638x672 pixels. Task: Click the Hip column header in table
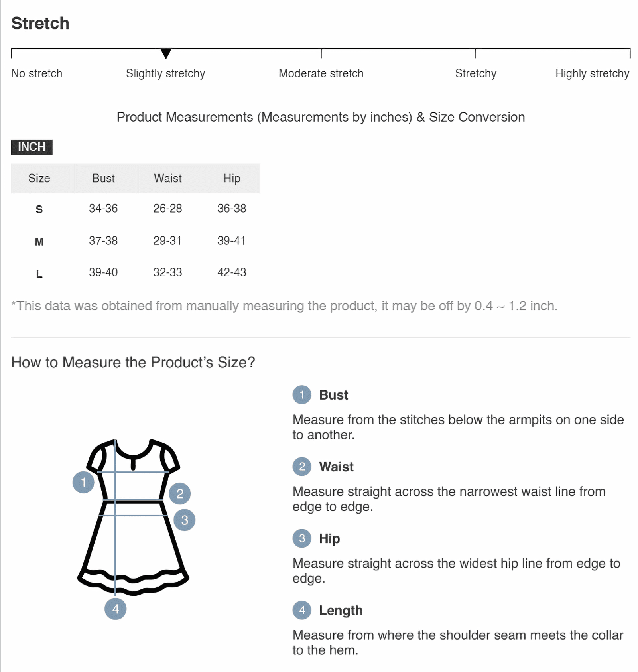(232, 178)
